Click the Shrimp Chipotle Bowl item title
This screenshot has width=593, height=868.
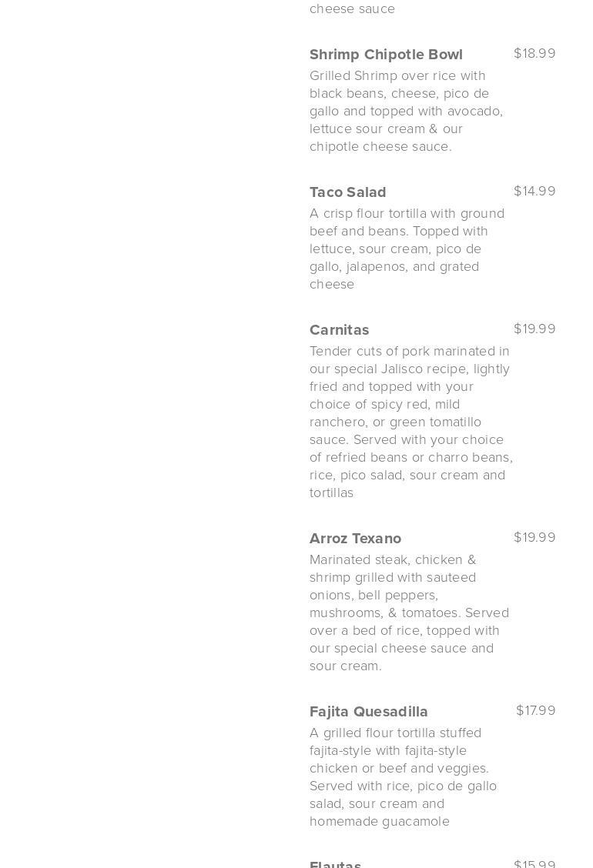click(386, 55)
